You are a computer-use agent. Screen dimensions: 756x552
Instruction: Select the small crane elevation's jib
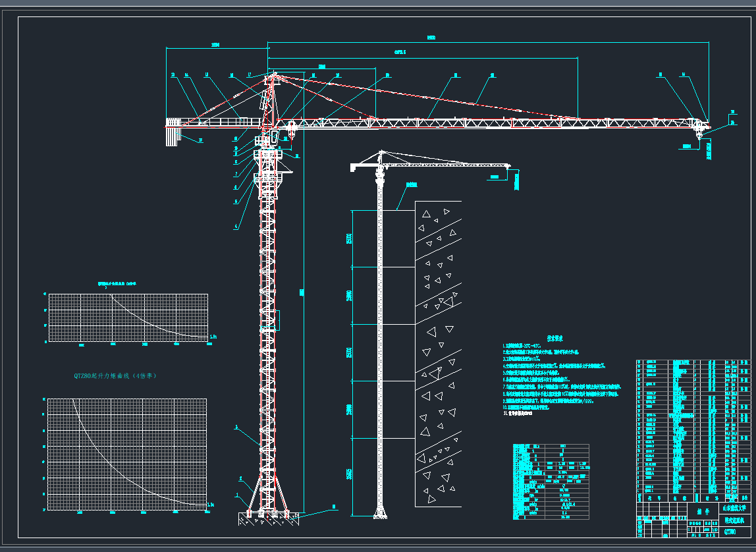click(x=448, y=163)
